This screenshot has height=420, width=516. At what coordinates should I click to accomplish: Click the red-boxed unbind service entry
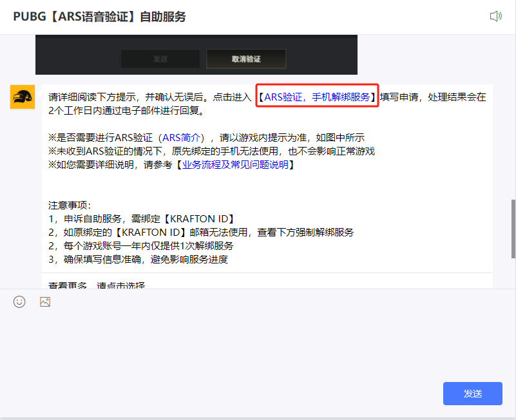point(317,97)
